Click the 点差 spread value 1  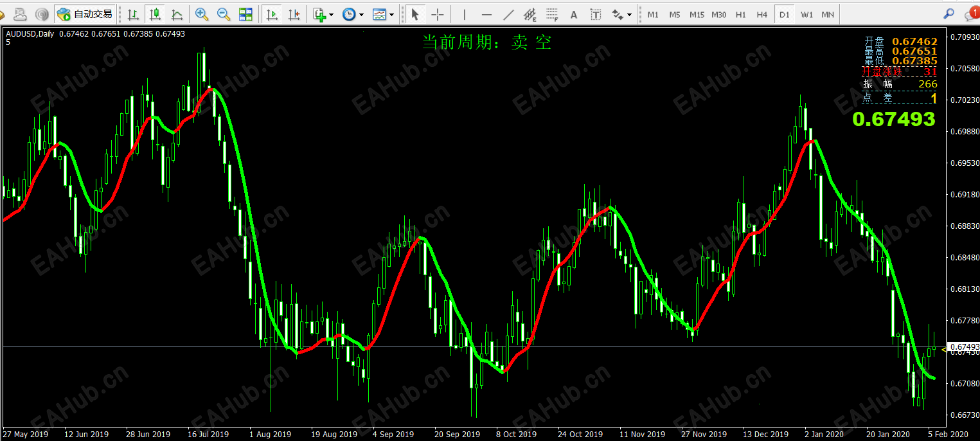pos(934,98)
